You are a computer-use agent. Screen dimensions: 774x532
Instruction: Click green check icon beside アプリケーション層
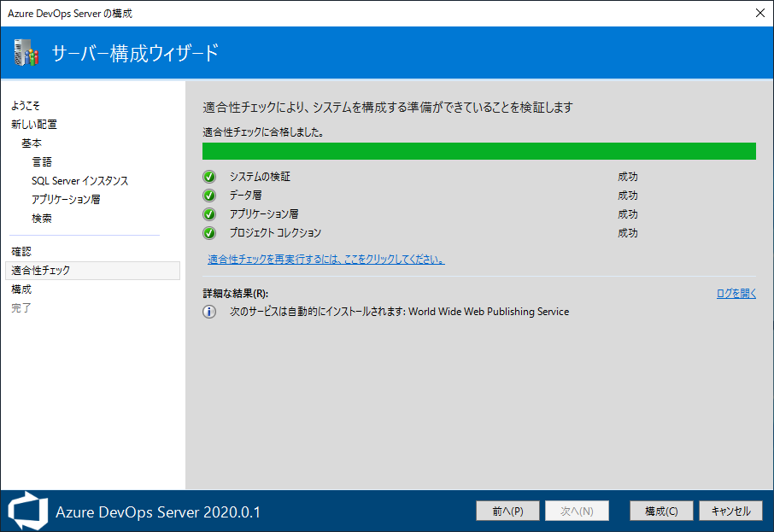point(209,214)
